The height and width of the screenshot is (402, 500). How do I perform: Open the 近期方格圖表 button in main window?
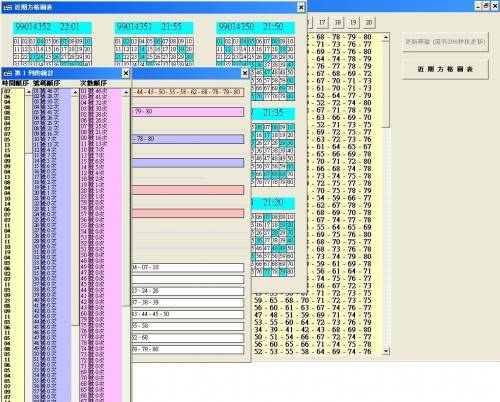[x=445, y=69]
